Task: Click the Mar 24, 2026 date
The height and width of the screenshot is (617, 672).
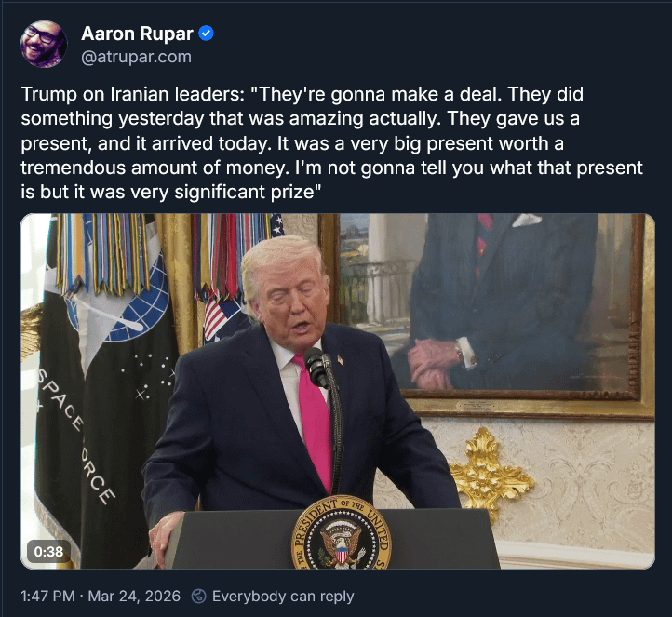Action: (x=134, y=596)
